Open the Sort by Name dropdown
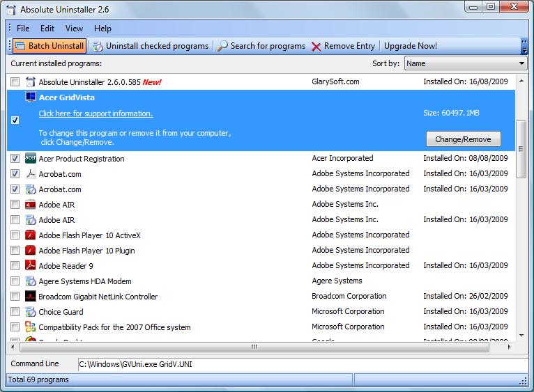This screenshot has height=392, width=534. click(x=465, y=63)
